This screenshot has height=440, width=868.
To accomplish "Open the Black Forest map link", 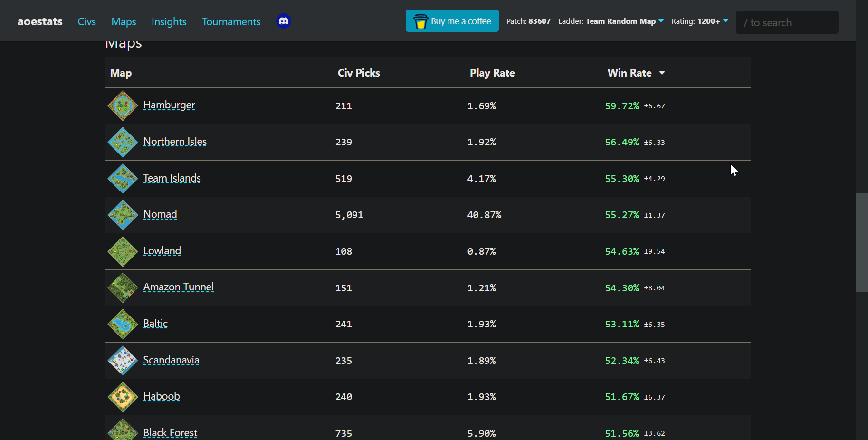I will [170, 433].
